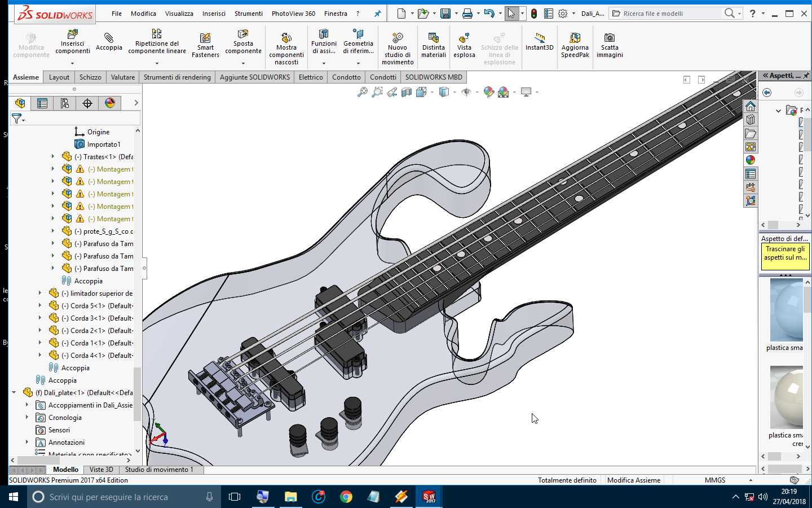The width and height of the screenshot is (812, 508).
Task: Switch to the Schizzo tab
Action: point(90,77)
